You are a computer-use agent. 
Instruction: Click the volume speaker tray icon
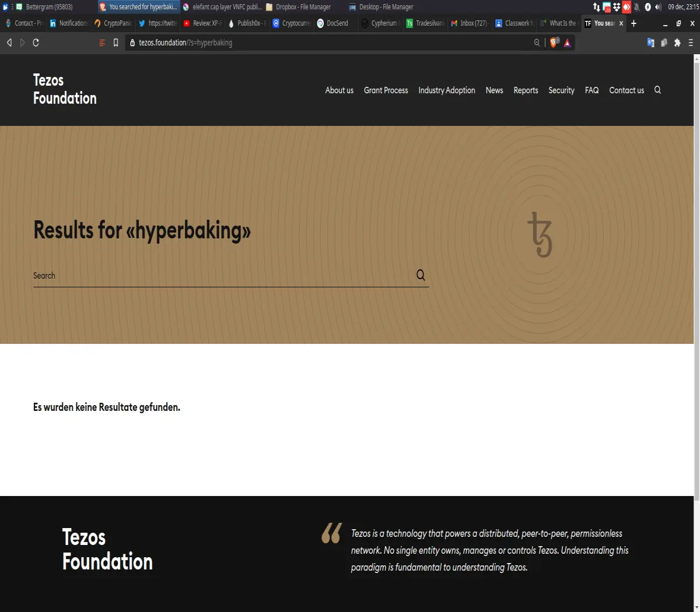pos(658,7)
